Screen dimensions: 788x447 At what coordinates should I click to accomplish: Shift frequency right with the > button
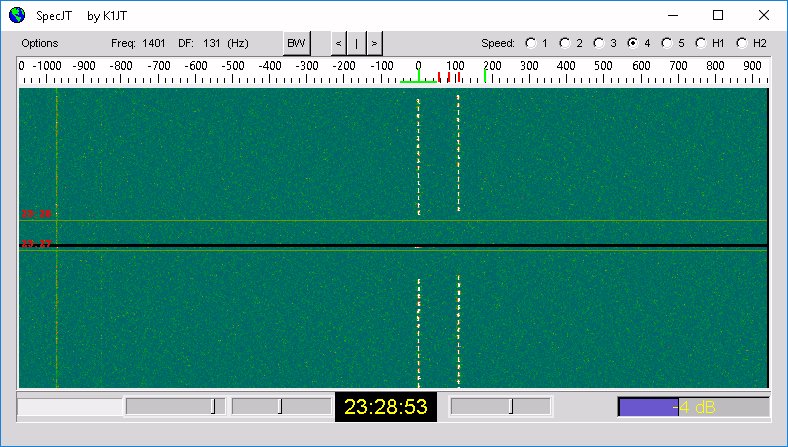pos(374,43)
